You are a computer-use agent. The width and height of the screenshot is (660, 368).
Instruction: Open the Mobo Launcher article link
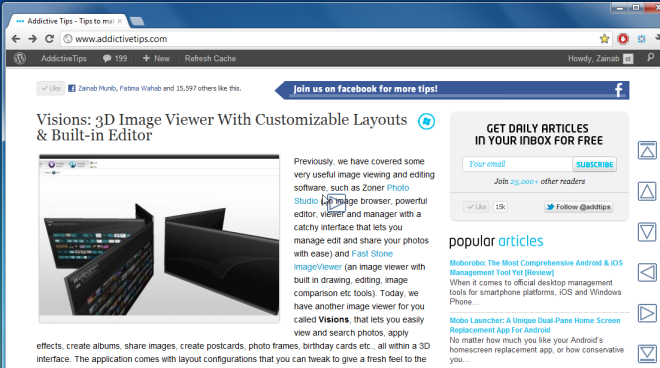pyautogui.click(x=535, y=325)
